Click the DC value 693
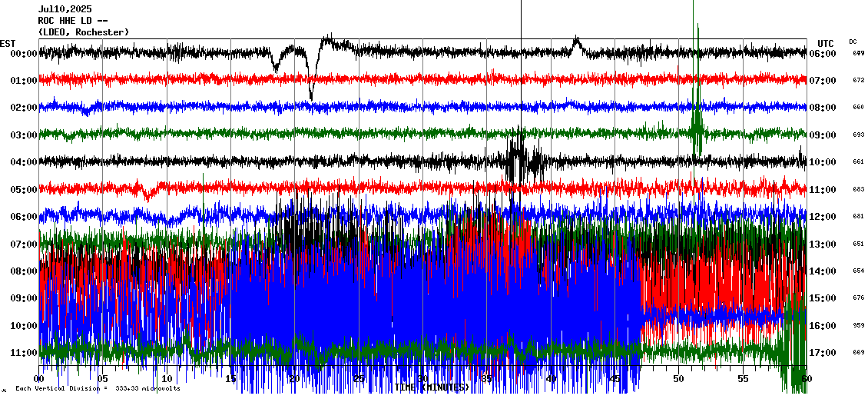This screenshot has height=399, width=868. [x=858, y=135]
